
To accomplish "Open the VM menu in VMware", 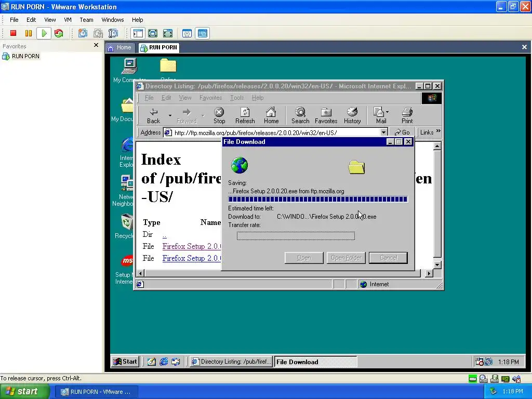I will click(x=68, y=20).
